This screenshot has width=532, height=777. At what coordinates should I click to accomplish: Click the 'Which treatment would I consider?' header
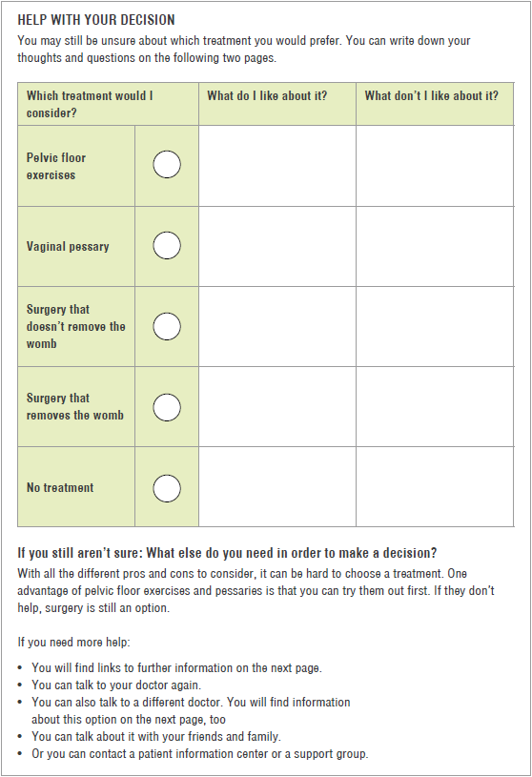point(90,104)
